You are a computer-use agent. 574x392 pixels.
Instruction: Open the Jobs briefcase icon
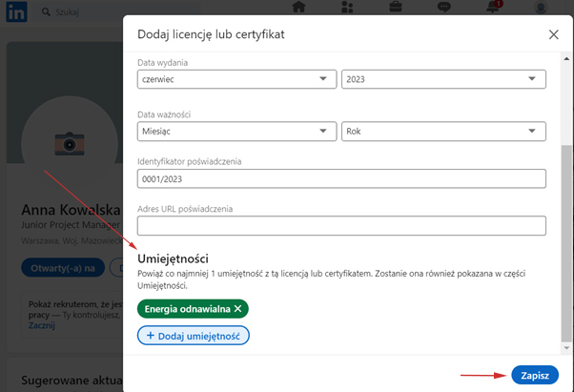[x=396, y=7]
